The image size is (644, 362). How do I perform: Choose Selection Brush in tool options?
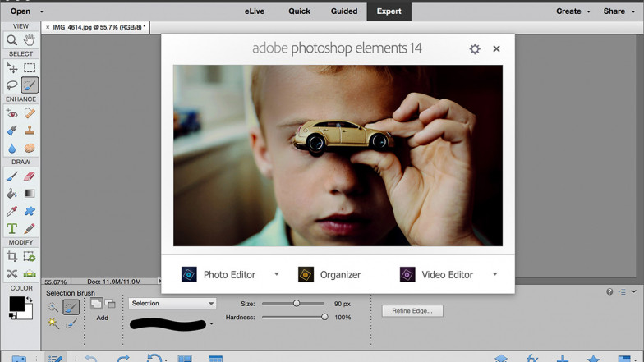71,307
